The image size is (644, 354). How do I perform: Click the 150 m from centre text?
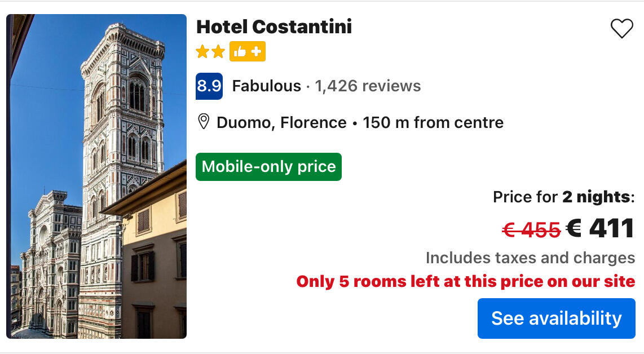point(433,122)
